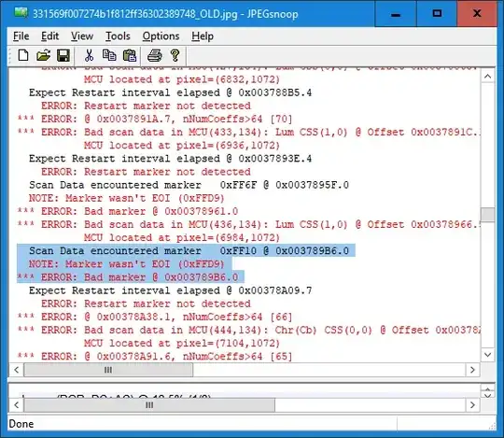Image resolution: width=504 pixels, height=438 pixels.
Task: Click the log pane scroll down arrow
Action: coord(487,355)
